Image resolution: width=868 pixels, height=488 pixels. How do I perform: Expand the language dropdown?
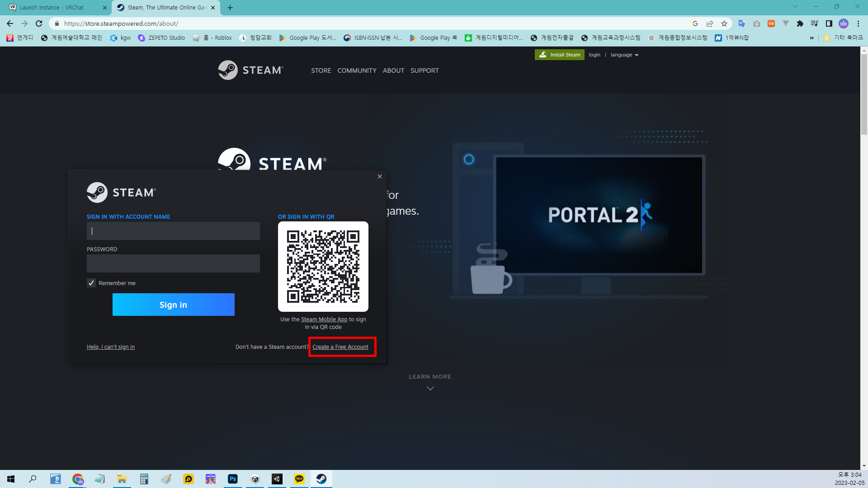click(624, 55)
